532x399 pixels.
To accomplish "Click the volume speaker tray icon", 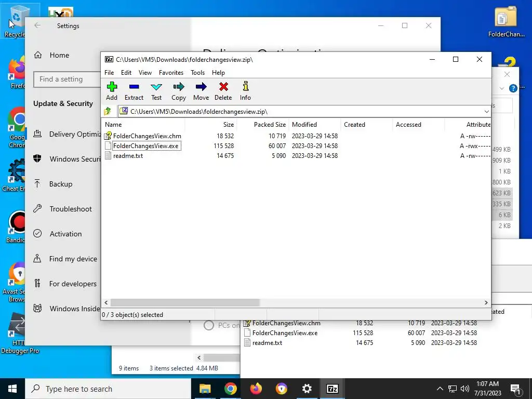I will pos(465,389).
